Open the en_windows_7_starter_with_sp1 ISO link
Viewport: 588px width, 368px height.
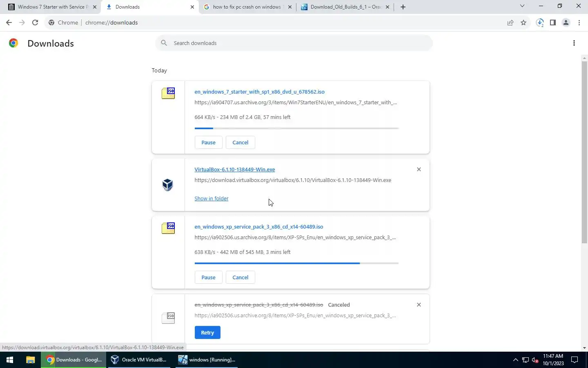pos(260,92)
